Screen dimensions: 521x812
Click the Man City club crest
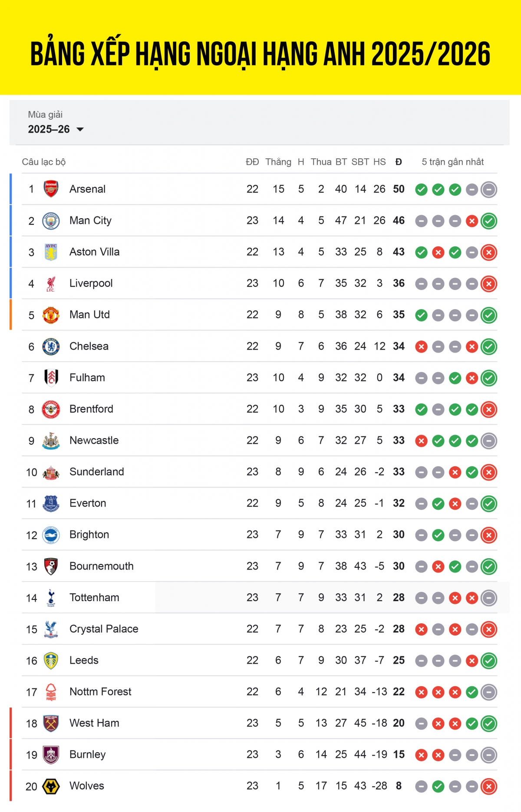51,221
